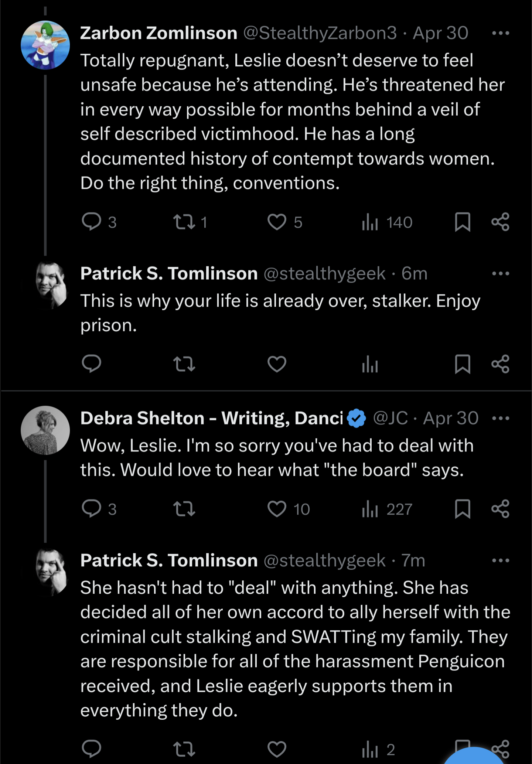Bookmark Debra Shelton's tweet
This screenshot has height=764, width=532.
point(462,509)
